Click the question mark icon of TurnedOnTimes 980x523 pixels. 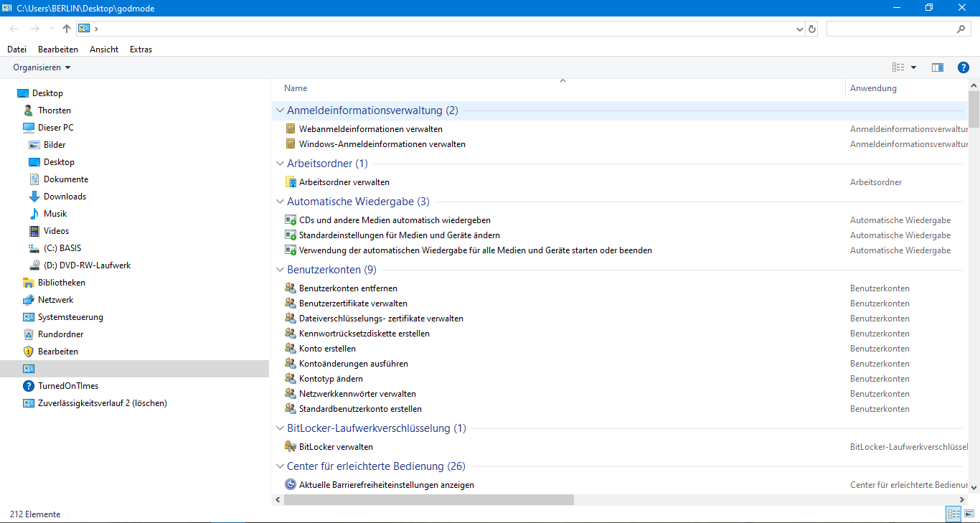pos(28,386)
